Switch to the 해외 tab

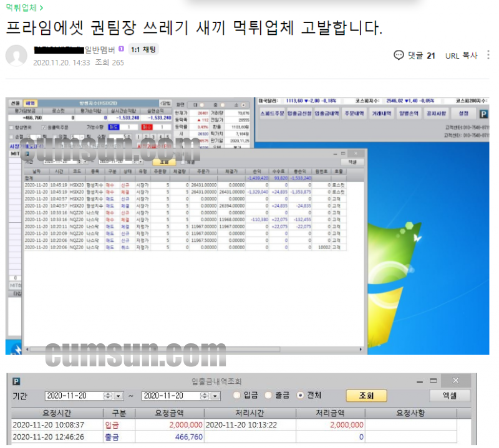point(31,103)
